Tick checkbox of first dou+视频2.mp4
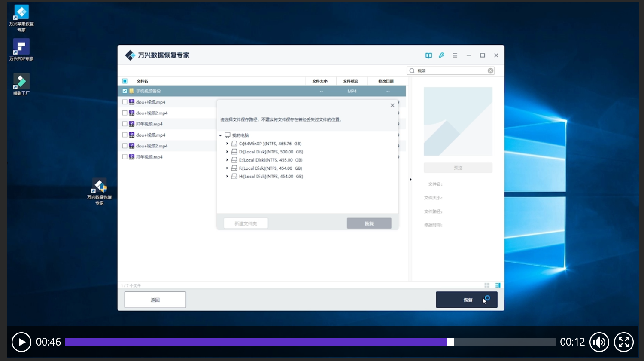Image resolution: width=644 pixels, height=361 pixels. point(125,113)
